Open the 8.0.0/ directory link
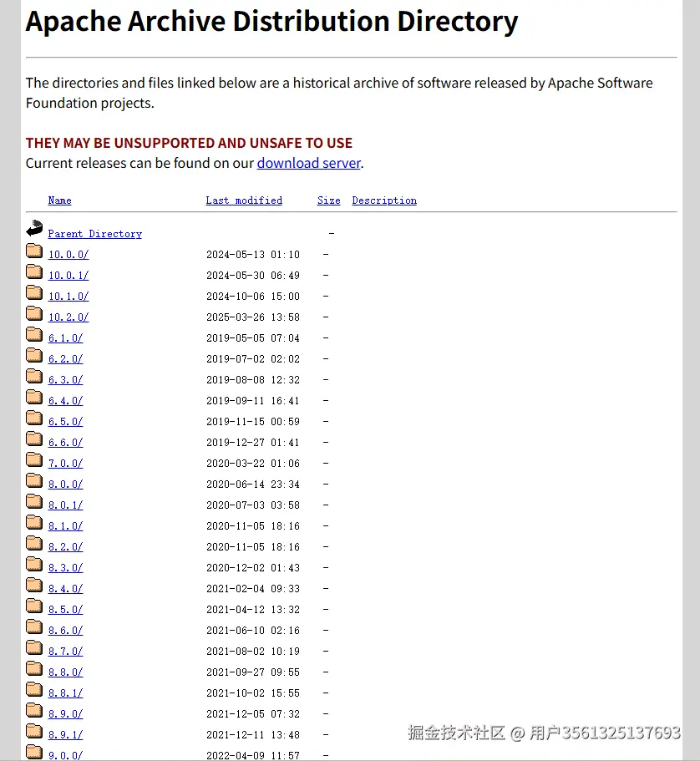Image resolution: width=700 pixels, height=761 pixels. 65,484
